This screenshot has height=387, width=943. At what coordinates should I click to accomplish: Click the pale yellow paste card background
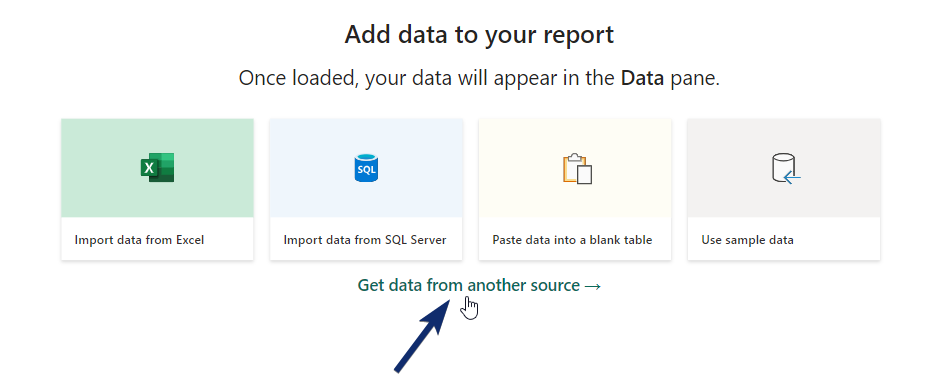tap(575, 168)
